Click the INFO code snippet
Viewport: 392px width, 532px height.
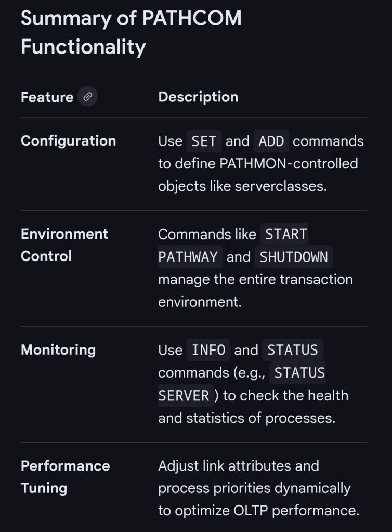pos(208,350)
